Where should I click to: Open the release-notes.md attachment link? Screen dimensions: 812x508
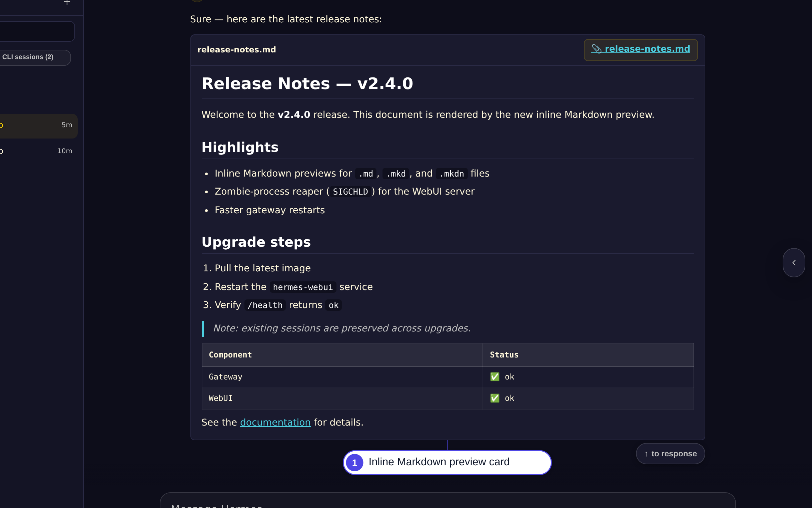[x=641, y=49]
